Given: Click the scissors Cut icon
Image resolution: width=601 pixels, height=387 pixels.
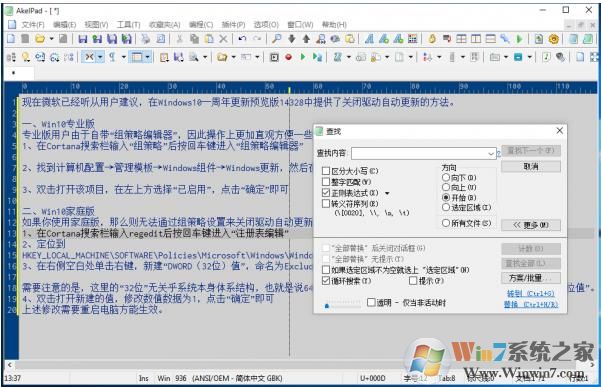Looking at the screenshot, I should (179, 39).
